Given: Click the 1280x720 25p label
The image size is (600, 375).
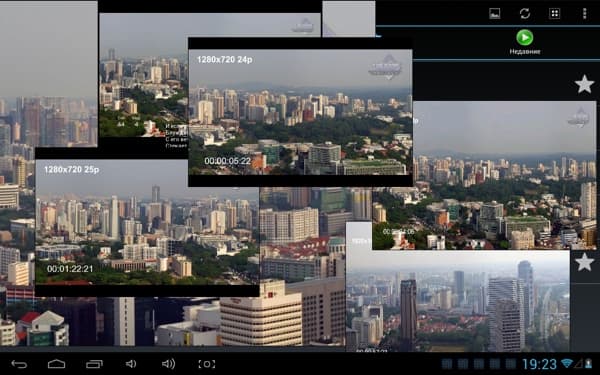Looking at the screenshot, I should [x=72, y=170].
